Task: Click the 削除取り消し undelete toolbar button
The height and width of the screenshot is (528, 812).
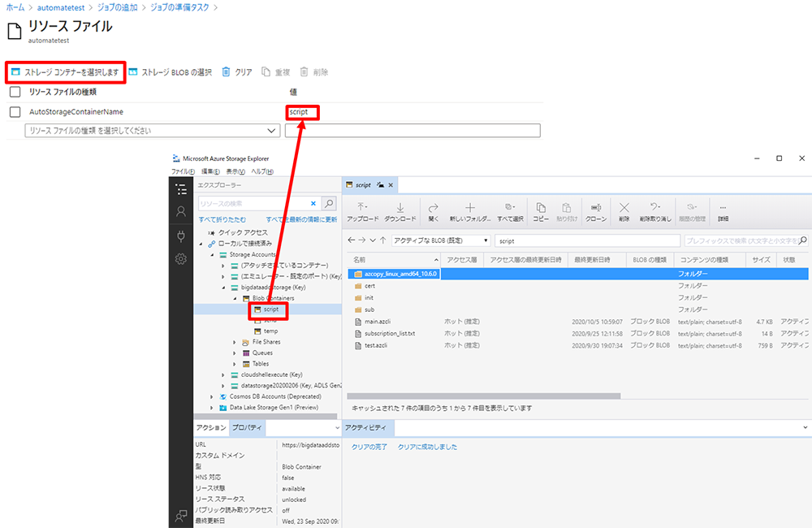Action: pos(655,212)
